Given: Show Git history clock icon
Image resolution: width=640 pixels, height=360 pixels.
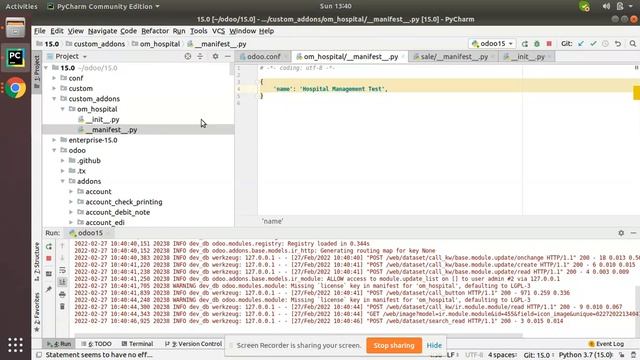Looking at the screenshot, I should tap(605, 44).
